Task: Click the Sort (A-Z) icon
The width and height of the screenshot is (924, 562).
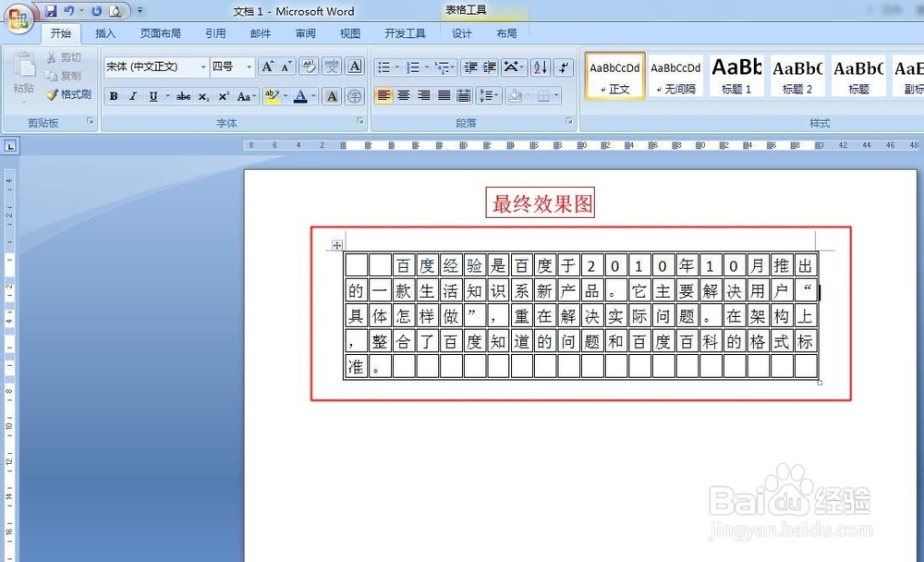Action: (x=541, y=67)
